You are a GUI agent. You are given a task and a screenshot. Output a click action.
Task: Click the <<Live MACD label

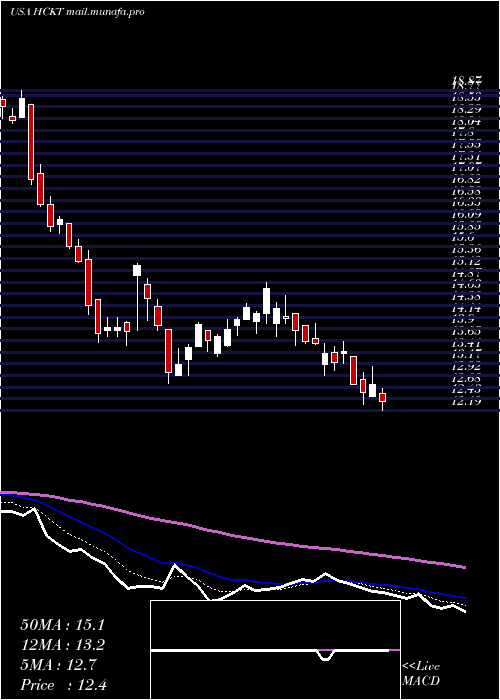[x=421, y=674]
